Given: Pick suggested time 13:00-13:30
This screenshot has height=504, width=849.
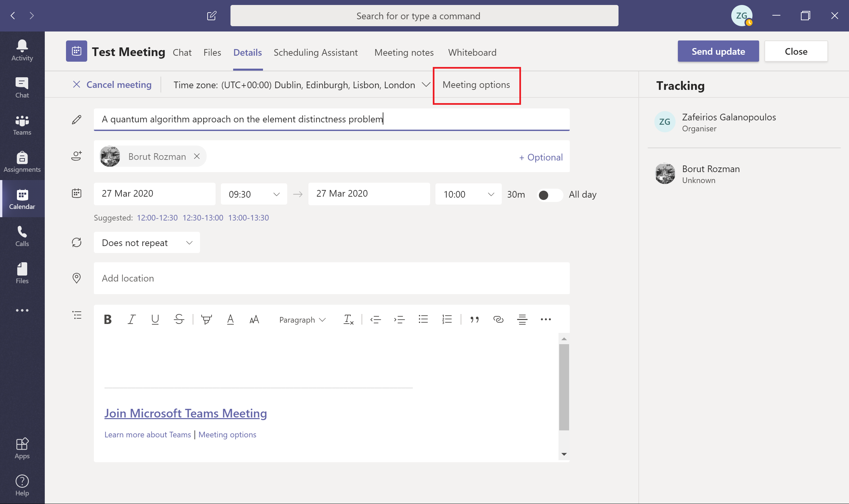Looking at the screenshot, I should [248, 218].
